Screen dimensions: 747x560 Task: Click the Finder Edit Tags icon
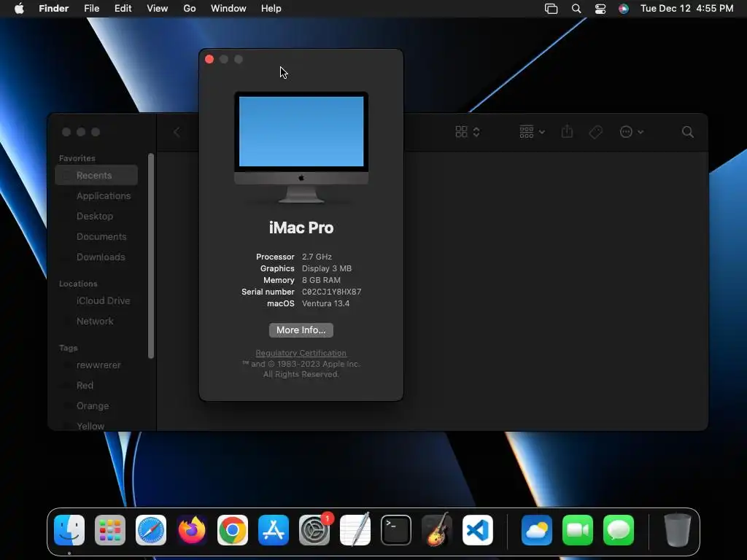click(595, 132)
